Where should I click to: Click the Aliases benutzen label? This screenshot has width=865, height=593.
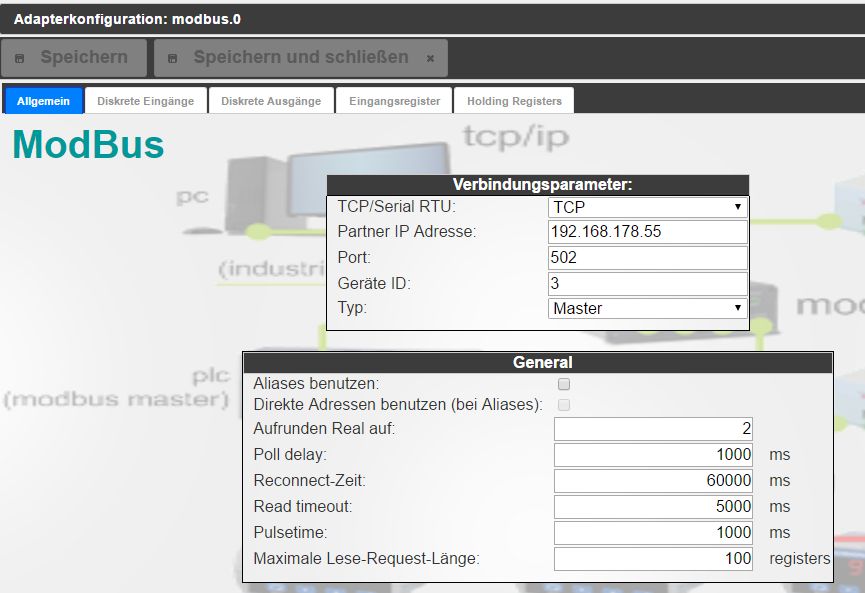click(316, 383)
